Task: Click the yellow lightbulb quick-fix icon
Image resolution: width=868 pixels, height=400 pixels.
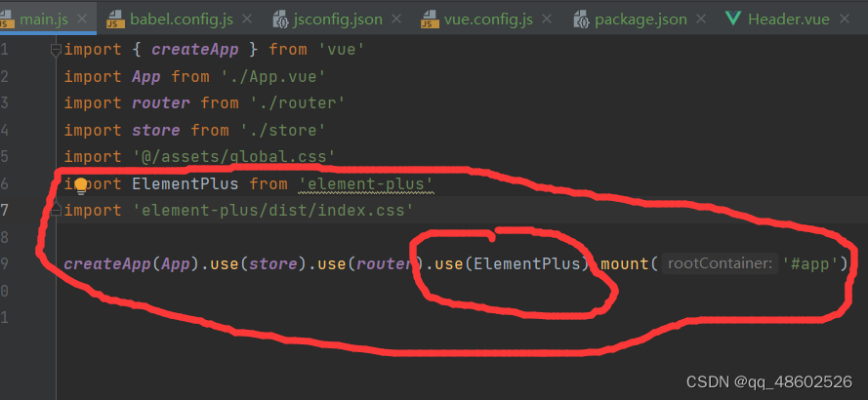Action: [81, 185]
